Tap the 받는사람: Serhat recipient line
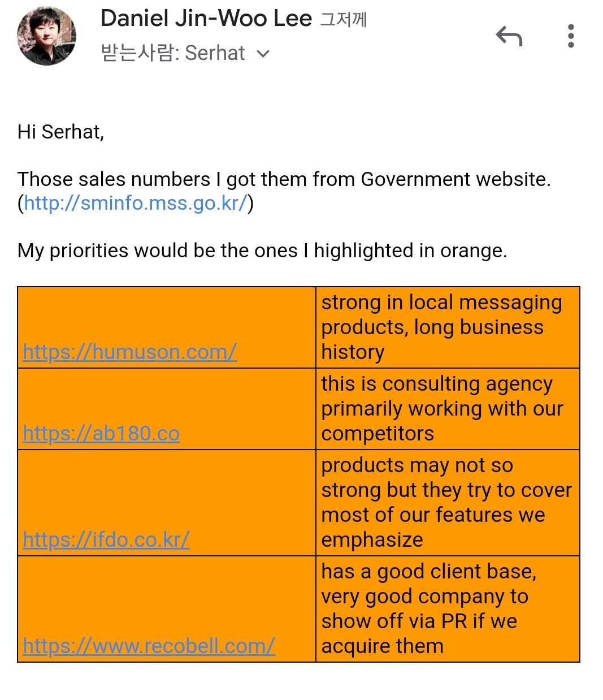 point(172,53)
